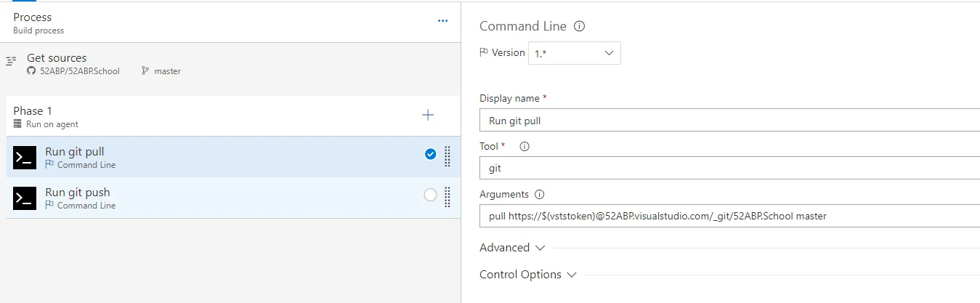Click the Command Line info icon

pyautogui.click(x=580, y=26)
